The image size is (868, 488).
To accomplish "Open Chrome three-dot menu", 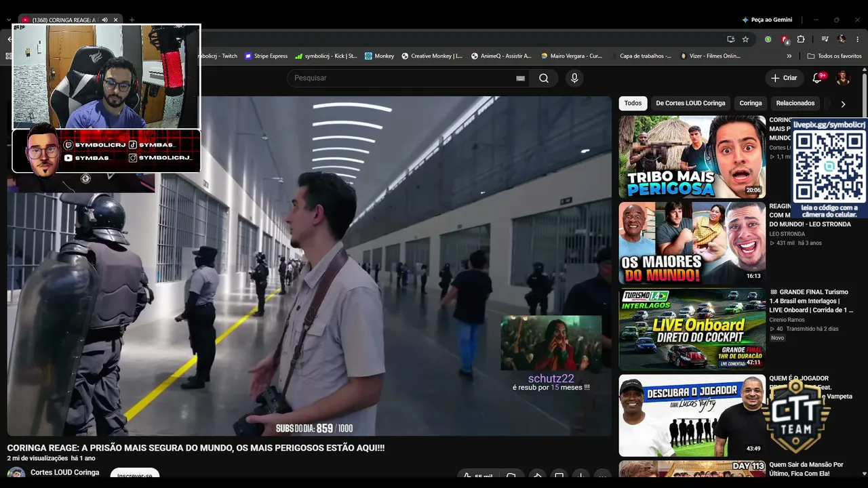I will [858, 39].
